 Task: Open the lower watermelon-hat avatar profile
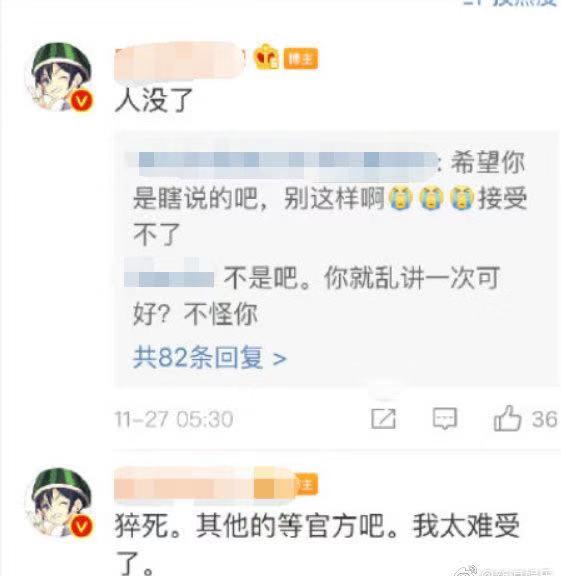coord(60,502)
